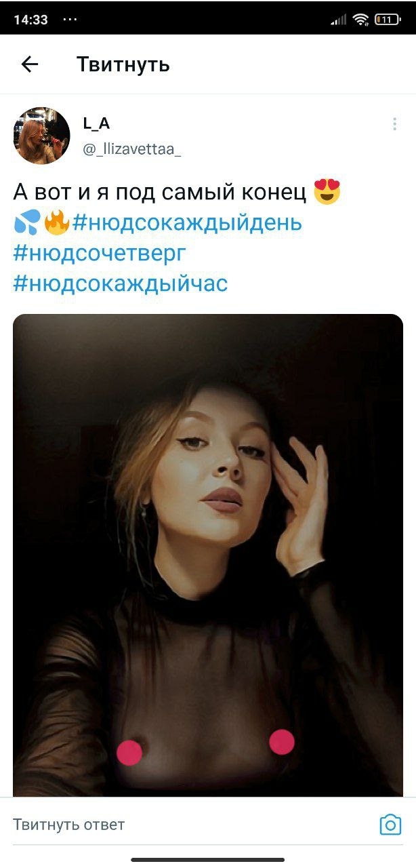Tap the back arrow in the header
Image resolution: width=416 pixels, height=868 pixels.
pyautogui.click(x=30, y=64)
